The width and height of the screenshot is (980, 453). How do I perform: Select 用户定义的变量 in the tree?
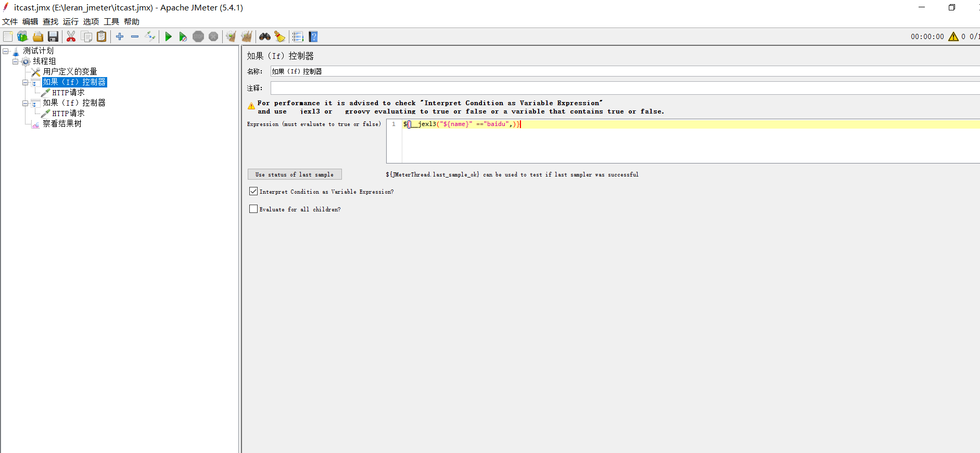[x=70, y=72]
